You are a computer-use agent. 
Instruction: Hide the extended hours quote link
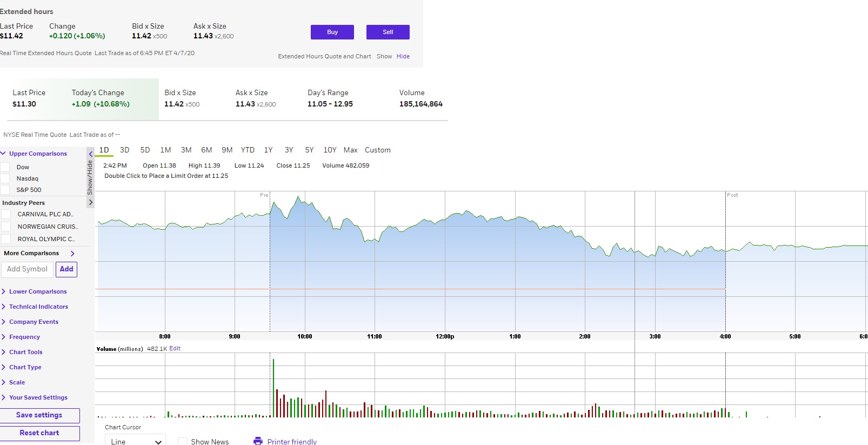[x=403, y=56]
